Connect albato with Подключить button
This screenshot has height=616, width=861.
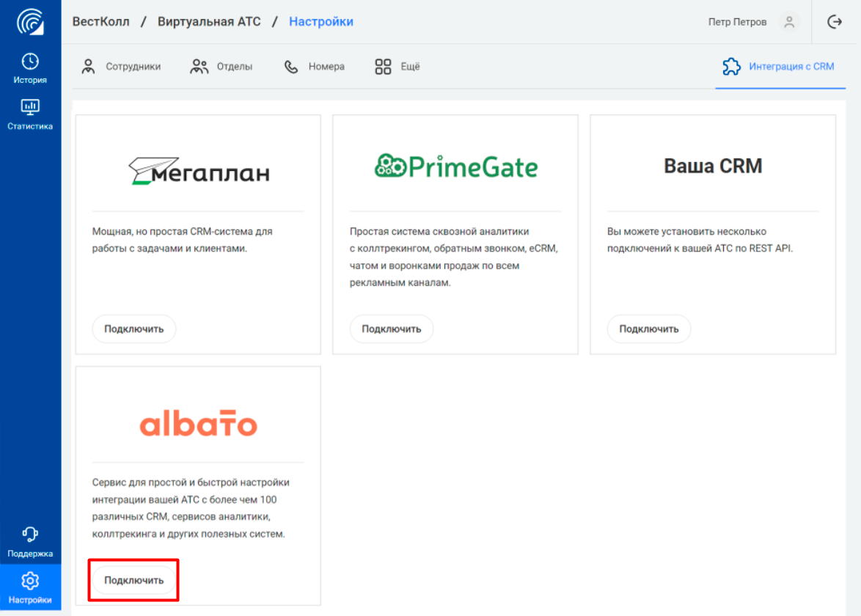[x=134, y=580]
